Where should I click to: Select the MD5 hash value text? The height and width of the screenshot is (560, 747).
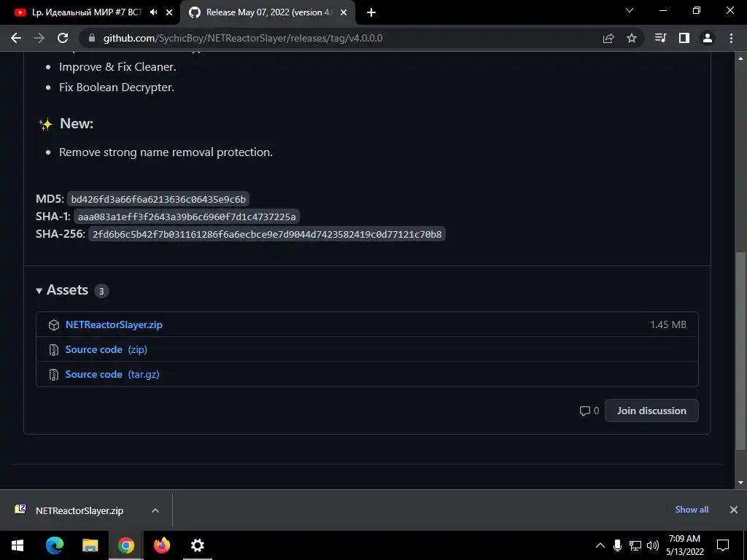158,199
